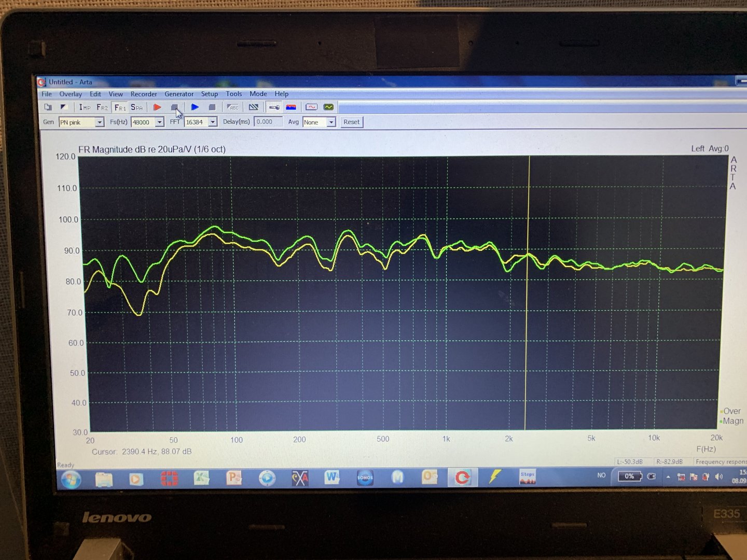Open the Recorder menu
The width and height of the screenshot is (747, 560).
coord(144,94)
